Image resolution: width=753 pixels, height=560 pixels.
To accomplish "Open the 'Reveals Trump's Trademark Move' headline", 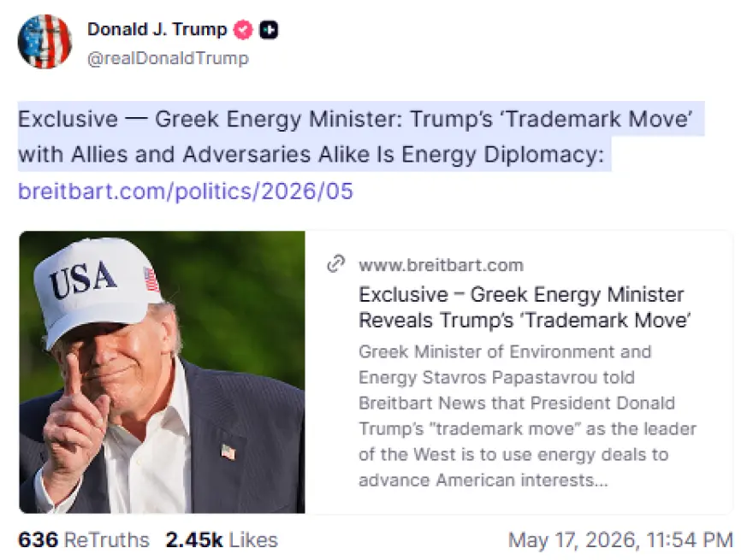I will click(x=525, y=307).
